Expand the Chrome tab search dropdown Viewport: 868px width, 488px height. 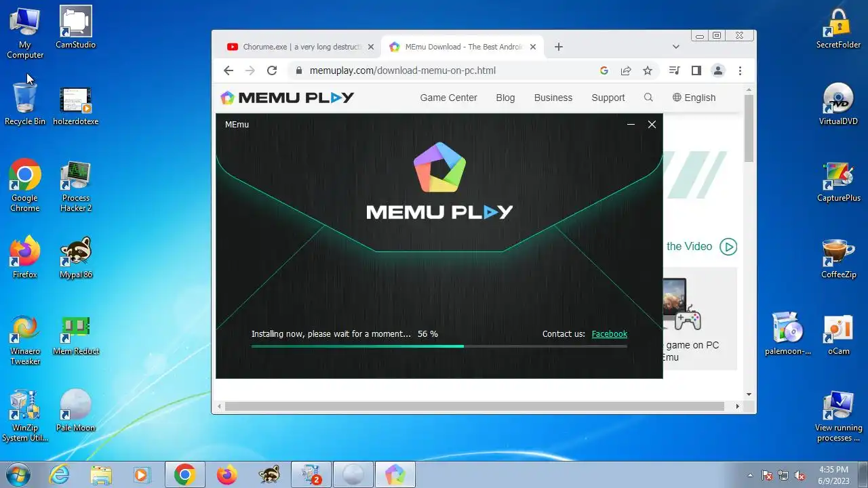click(675, 47)
